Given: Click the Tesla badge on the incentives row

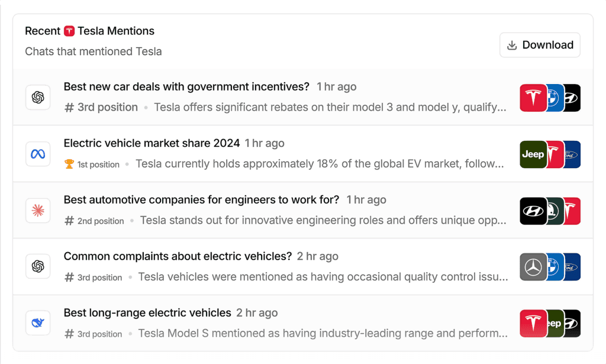Looking at the screenshot, I should [533, 98].
